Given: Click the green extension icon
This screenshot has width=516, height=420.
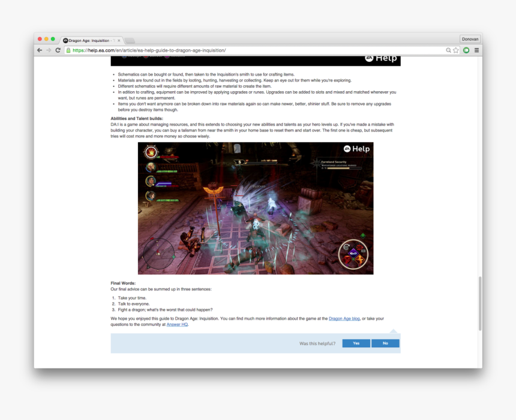Looking at the screenshot, I should point(466,50).
